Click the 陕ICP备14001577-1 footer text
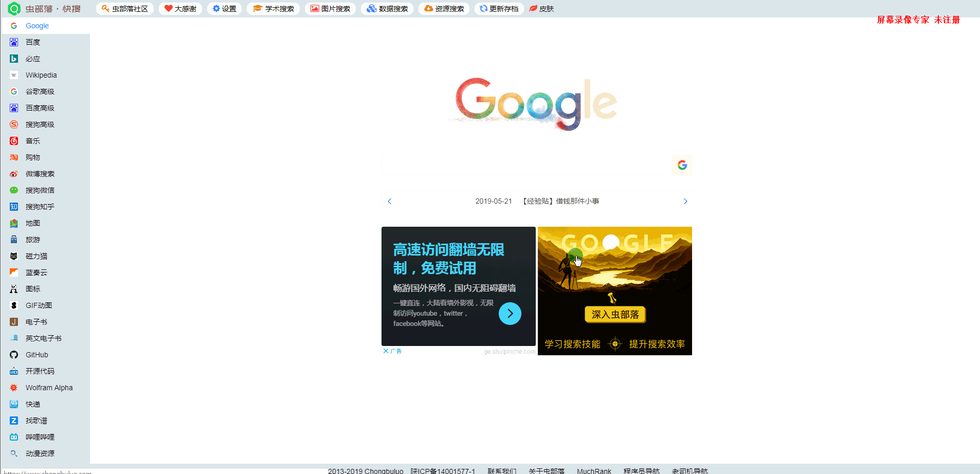This screenshot has width=980, height=474. pos(443,470)
